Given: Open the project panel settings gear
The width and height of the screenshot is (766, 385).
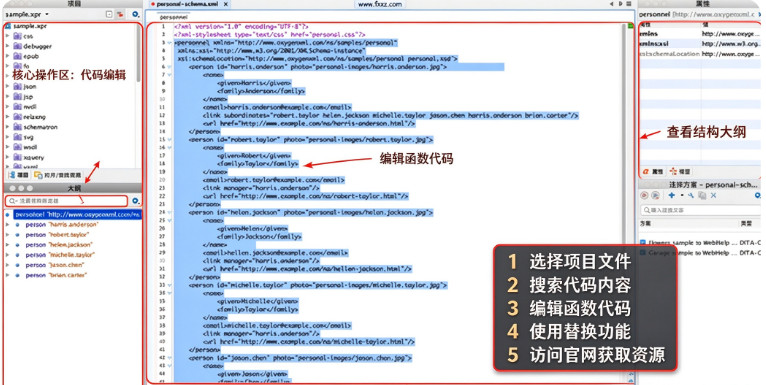Looking at the screenshot, I should point(135,15).
